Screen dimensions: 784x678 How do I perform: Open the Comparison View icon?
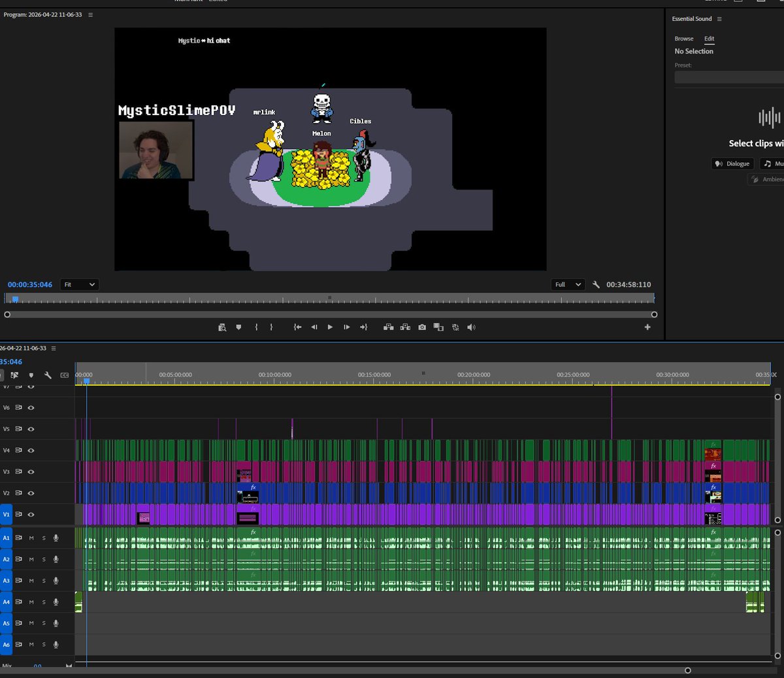438,327
